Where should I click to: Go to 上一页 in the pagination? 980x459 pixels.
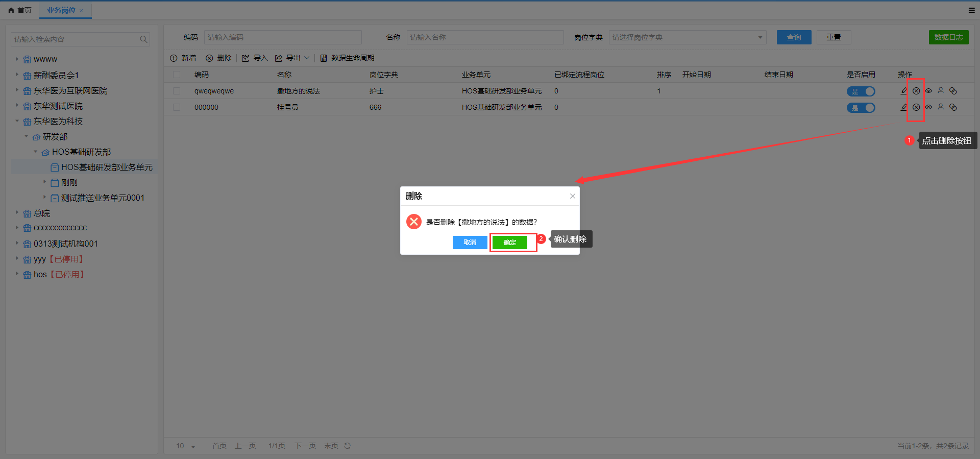[x=246, y=446]
